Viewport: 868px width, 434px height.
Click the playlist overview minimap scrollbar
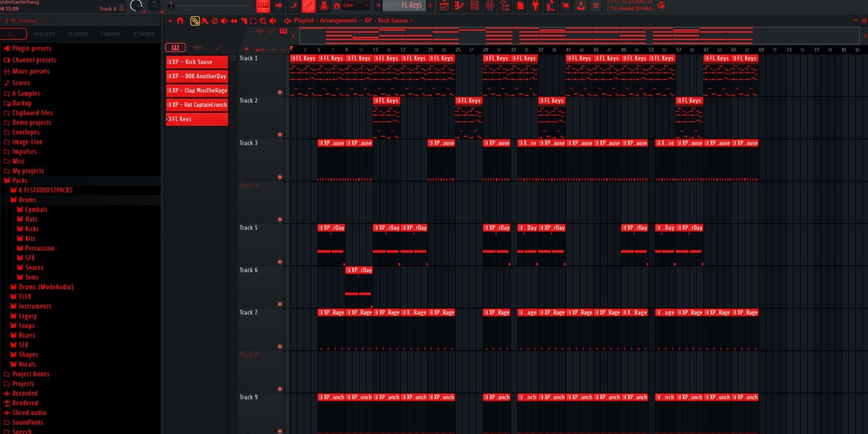point(580,36)
